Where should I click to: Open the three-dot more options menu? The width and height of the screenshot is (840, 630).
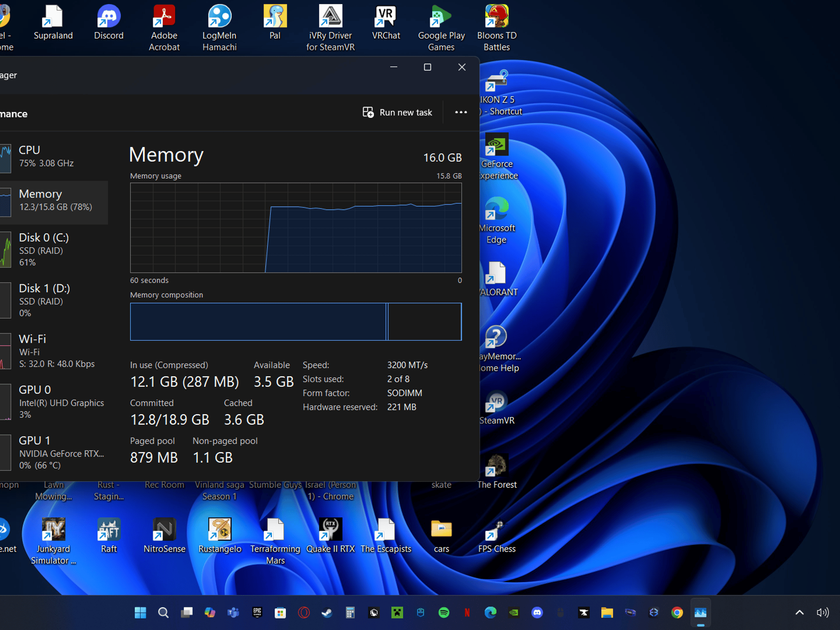461,112
